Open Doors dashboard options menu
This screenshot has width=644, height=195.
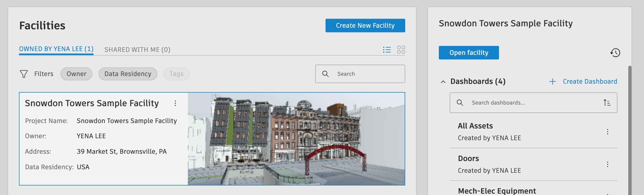coord(608,164)
